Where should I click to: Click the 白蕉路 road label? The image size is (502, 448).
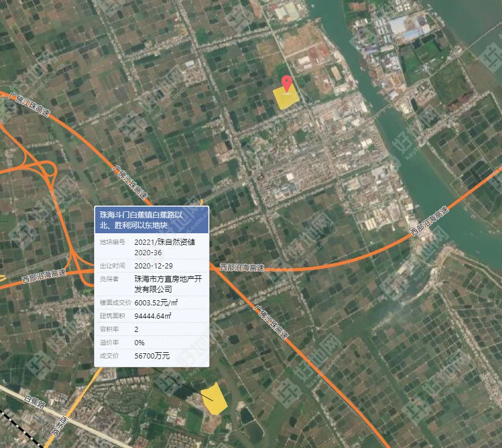tap(35, 402)
